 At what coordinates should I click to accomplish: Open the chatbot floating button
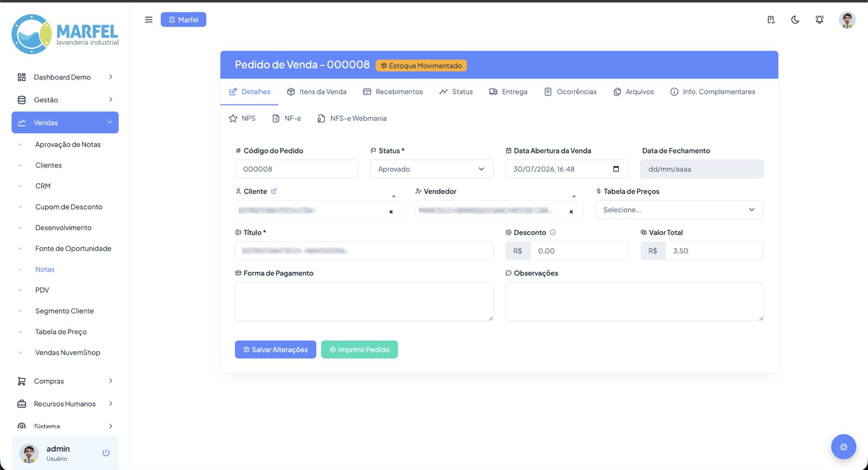(844, 447)
